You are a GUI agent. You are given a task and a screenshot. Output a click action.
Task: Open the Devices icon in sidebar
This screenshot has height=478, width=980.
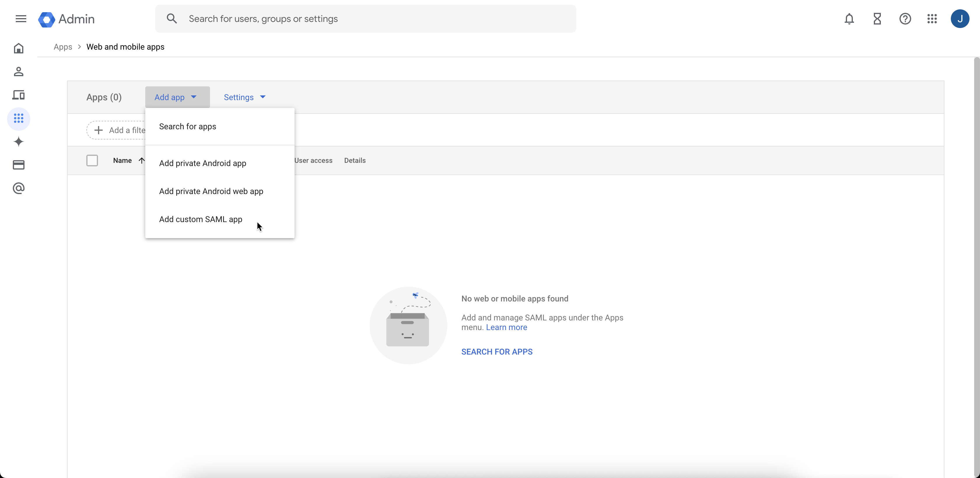18,95
